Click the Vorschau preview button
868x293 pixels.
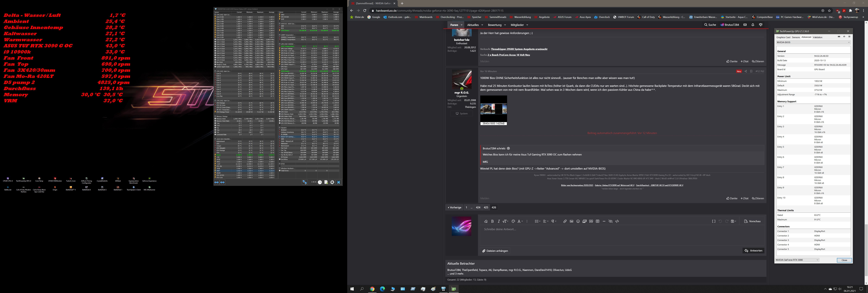tap(752, 222)
